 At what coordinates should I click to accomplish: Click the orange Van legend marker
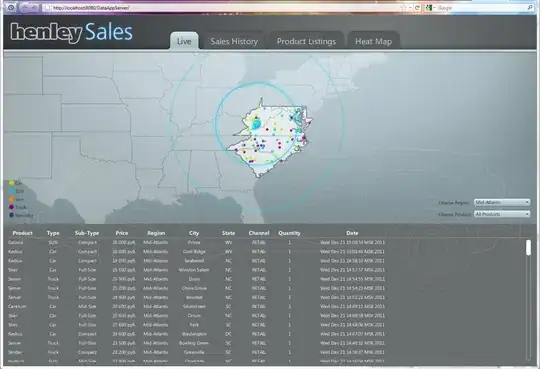[x=11, y=199]
